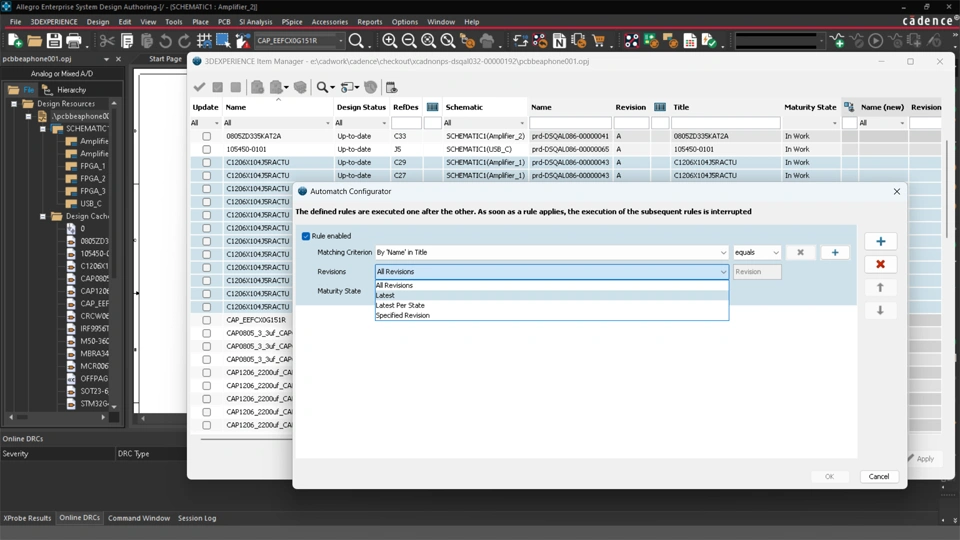Create a new document from main toolbar
The width and height of the screenshot is (960, 540).
15,41
